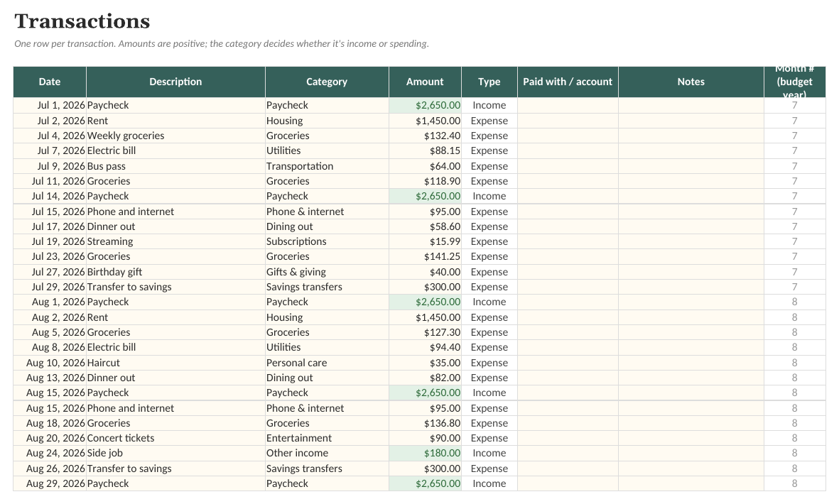
Task: Click the Jul 29, 2026 date cell
Action: coord(50,287)
